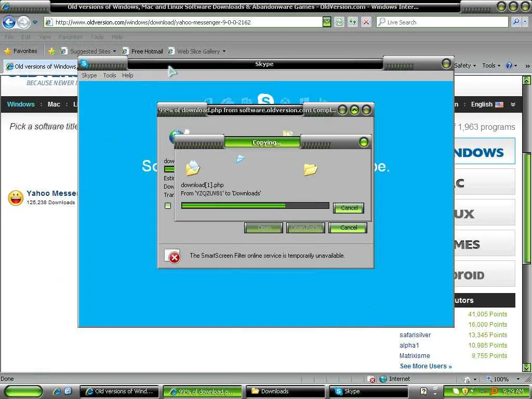Expand the address bar history dropdown

(326, 22)
